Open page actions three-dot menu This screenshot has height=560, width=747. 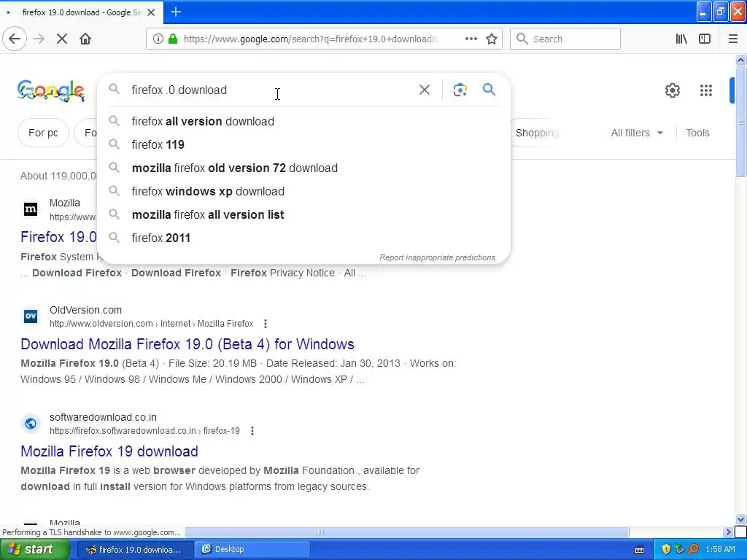471,39
